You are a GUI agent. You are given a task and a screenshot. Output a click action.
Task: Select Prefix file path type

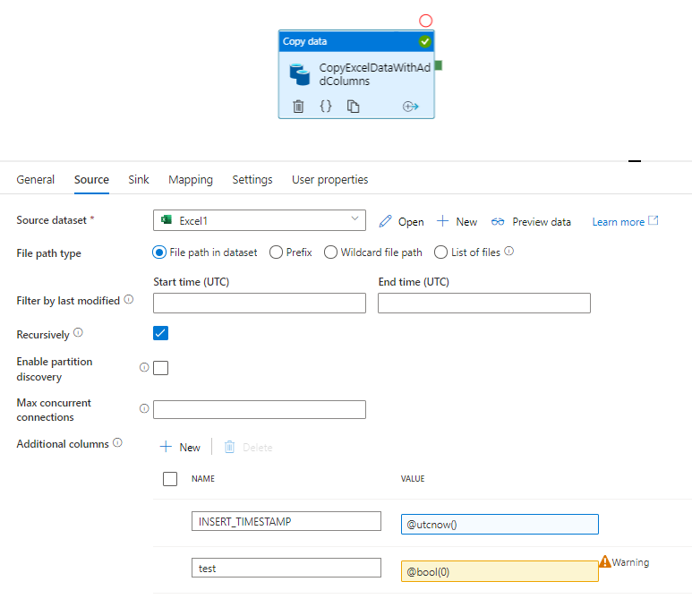[x=277, y=252]
